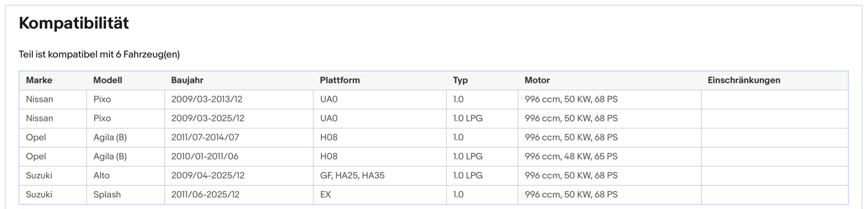The image size is (868, 209).
Task: Click the 2009/03-2025/12 Baujahr cell
Action: point(239,118)
